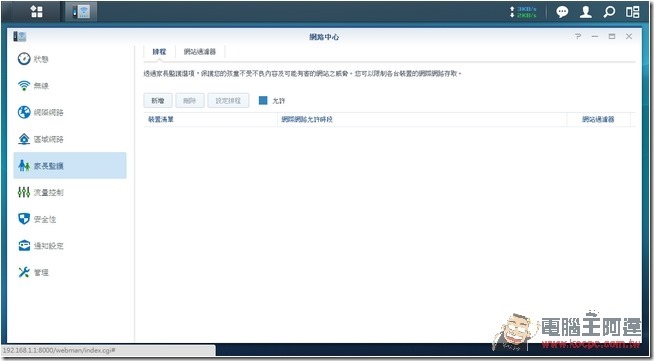The image size is (654, 361).
Task: Minimize the Network Center window
Action: 595,37
